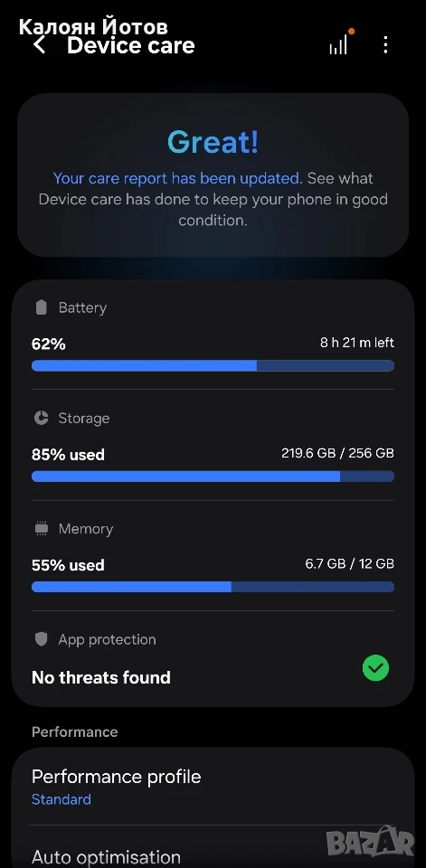Tap the green checkmark status icon
Viewport: 426px width, 868px height.
click(375, 668)
